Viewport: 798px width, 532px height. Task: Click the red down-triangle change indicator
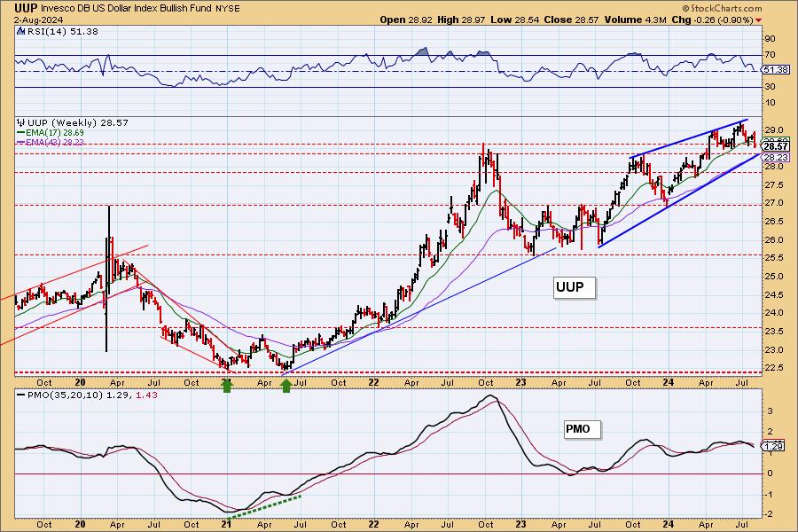759,20
